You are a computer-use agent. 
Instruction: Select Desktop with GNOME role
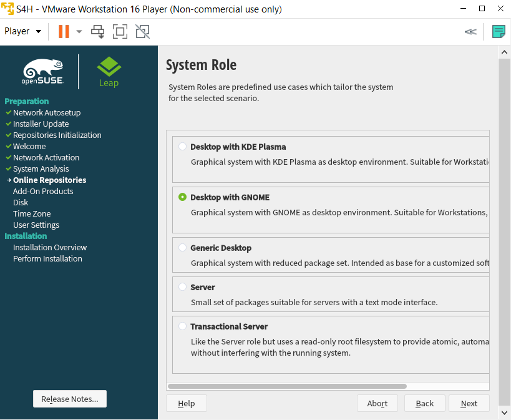pos(182,197)
